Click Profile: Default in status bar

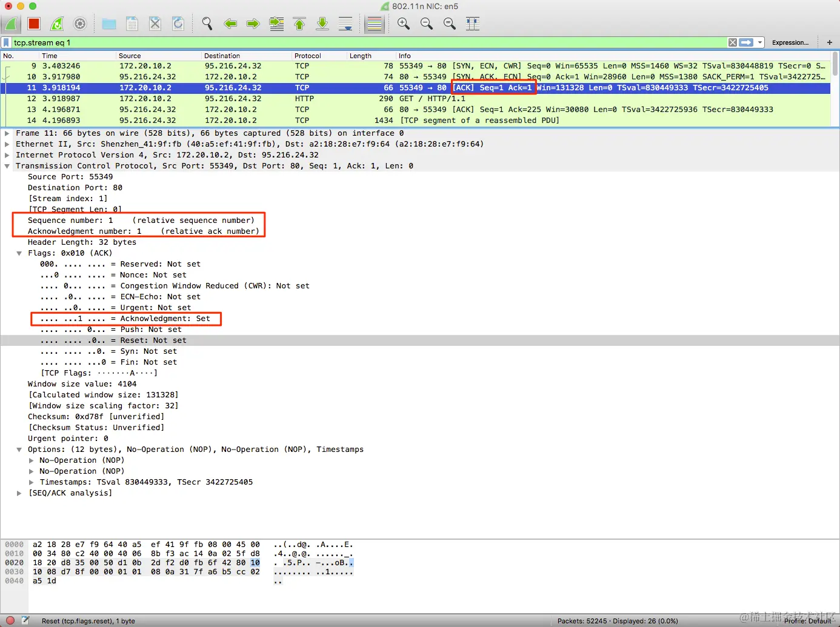[808, 621]
